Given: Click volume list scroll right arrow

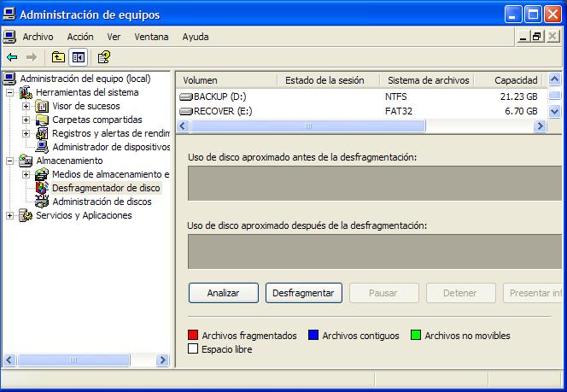Looking at the screenshot, I should (x=540, y=126).
